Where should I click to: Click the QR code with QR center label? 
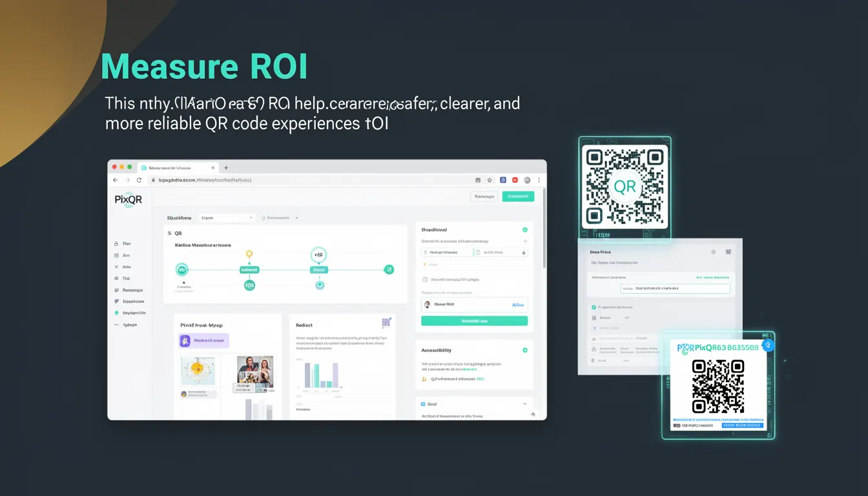(625, 187)
